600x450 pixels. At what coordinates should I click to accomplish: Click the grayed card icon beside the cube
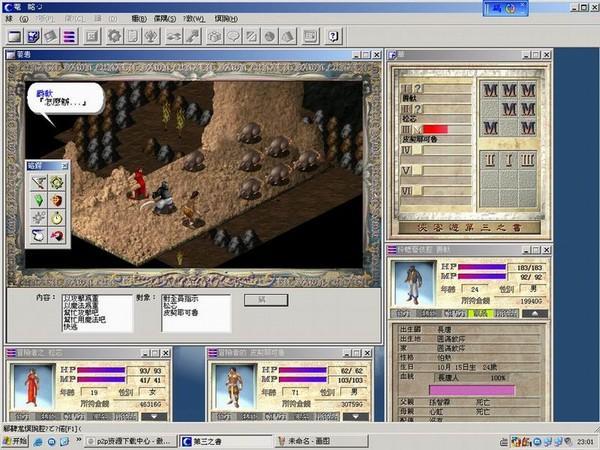pyautogui.click(x=51, y=36)
